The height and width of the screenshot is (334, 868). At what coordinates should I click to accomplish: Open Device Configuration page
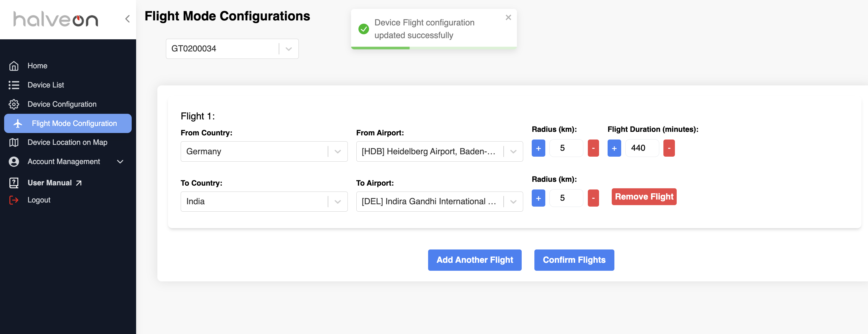click(62, 104)
